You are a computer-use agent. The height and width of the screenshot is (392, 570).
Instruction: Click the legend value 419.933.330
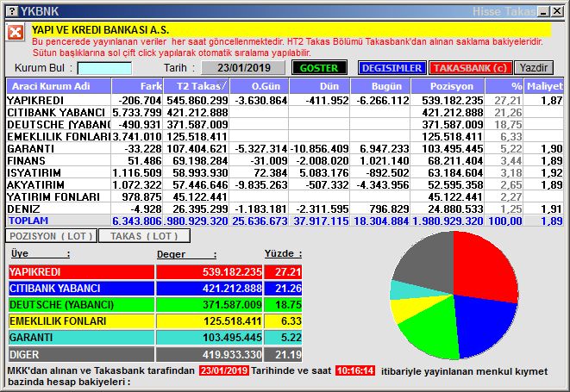(232, 354)
